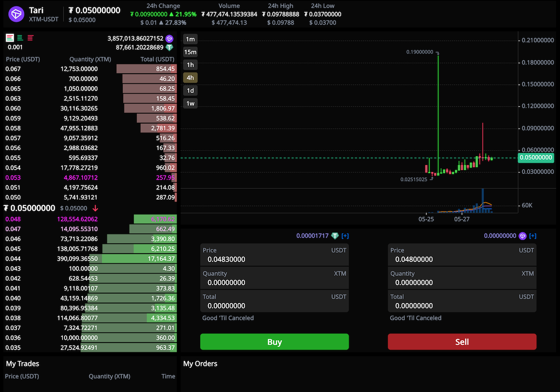This screenshot has width=560, height=392.
Task: Click the USDT coin icon beside 87,661.20228689
Action: pos(169,48)
